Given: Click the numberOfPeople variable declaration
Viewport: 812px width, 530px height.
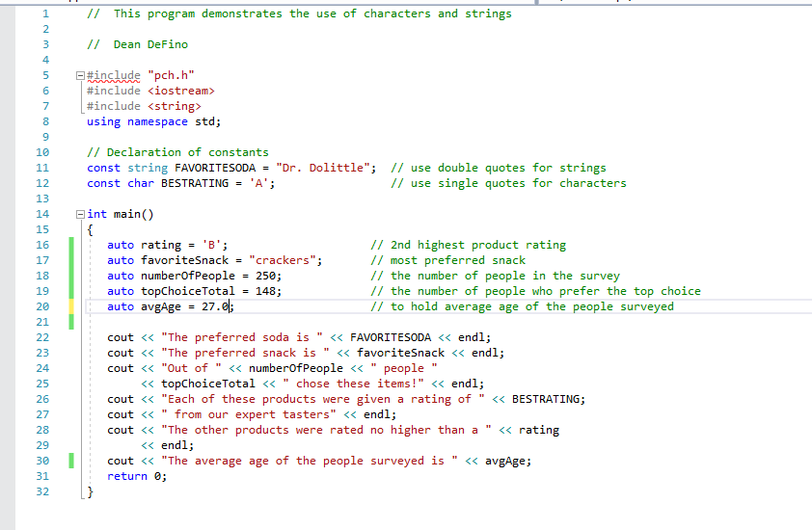Looking at the screenshot, I should pos(188,276).
